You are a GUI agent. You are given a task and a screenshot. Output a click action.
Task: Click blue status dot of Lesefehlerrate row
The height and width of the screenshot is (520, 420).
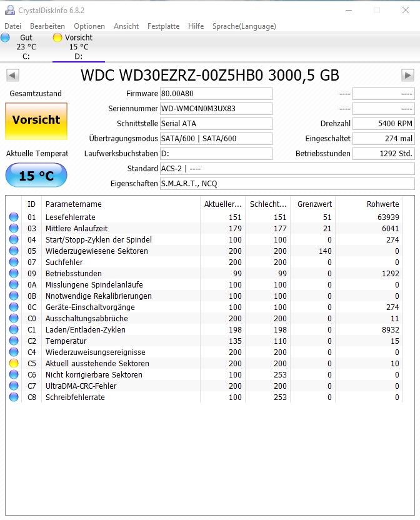[x=14, y=217]
